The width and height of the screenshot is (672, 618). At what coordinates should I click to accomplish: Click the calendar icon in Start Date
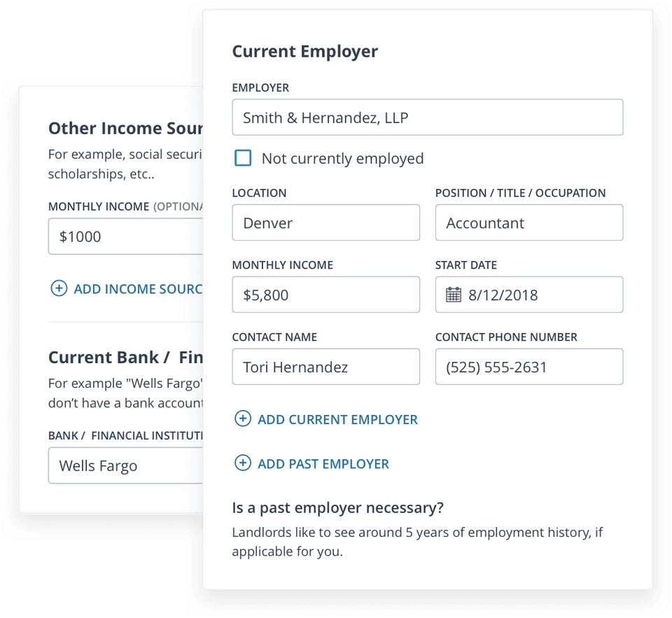(454, 295)
